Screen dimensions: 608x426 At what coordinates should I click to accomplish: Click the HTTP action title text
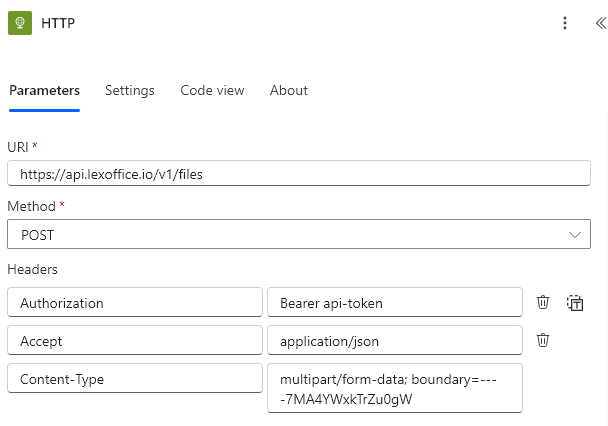click(58, 23)
